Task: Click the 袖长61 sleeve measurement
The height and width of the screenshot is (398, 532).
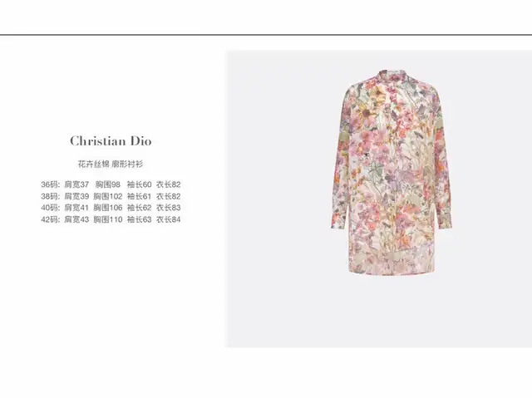Action: click(139, 196)
